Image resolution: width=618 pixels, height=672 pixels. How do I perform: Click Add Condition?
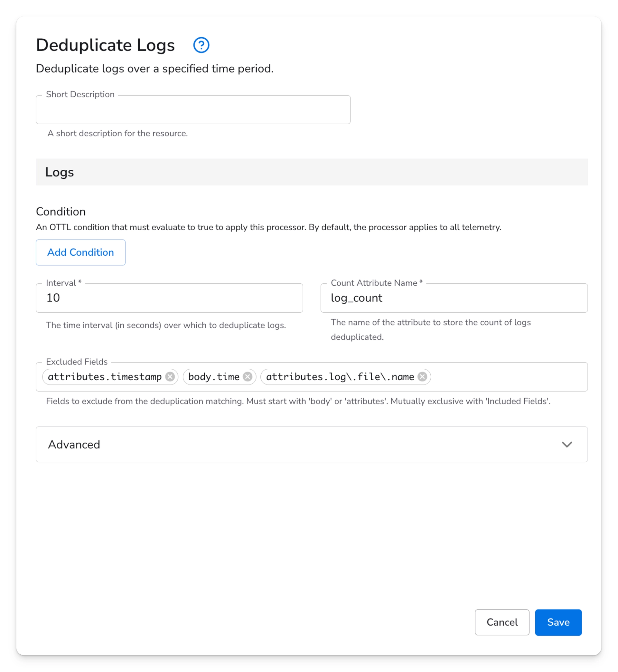click(80, 252)
